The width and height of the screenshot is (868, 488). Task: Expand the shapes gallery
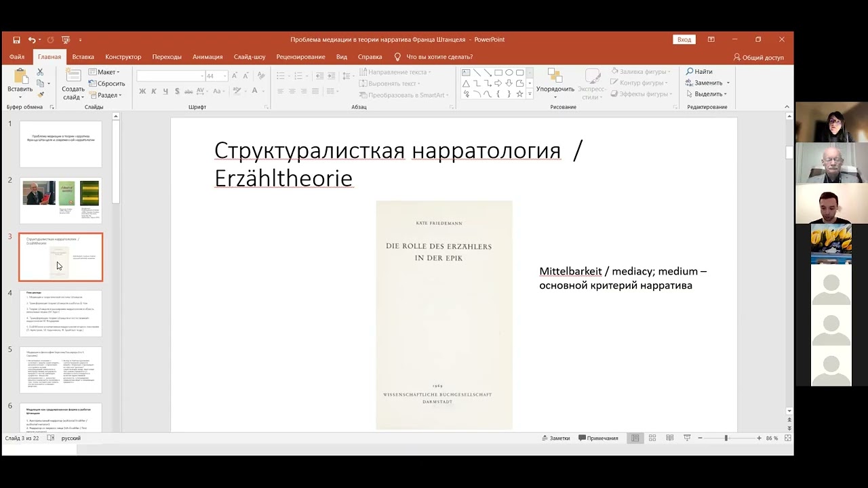point(530,95)
